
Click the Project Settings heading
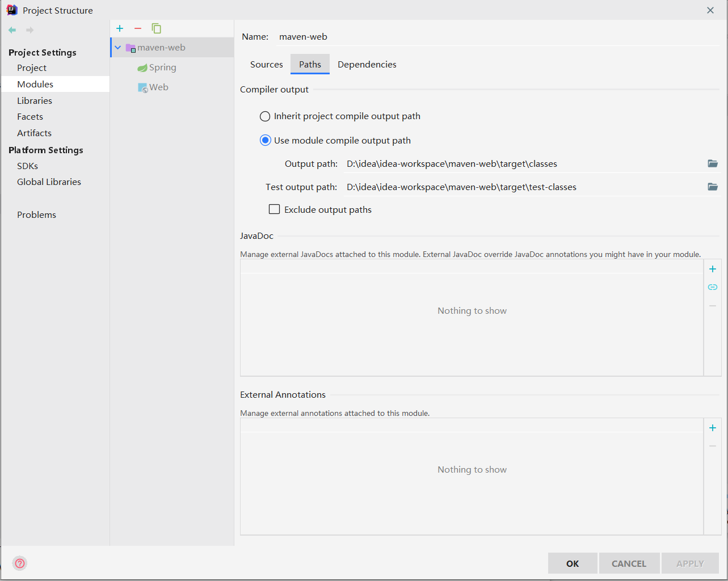point(43,52)
